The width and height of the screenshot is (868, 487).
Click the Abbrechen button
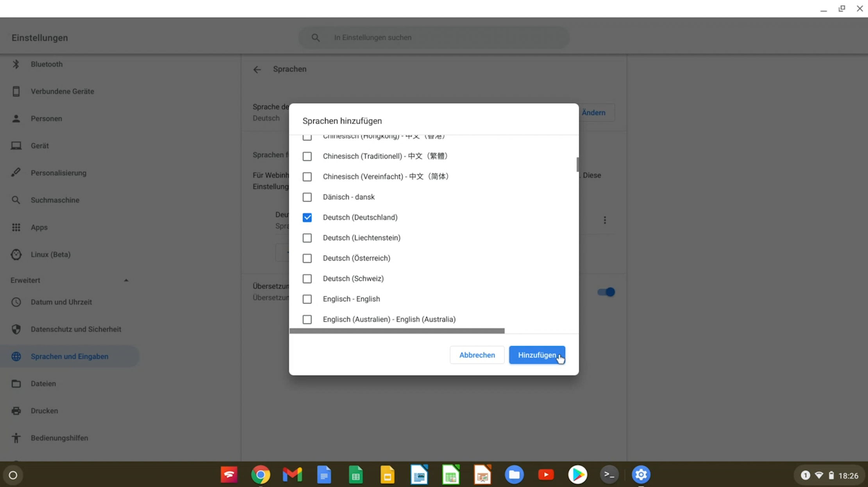click(477, 355)
